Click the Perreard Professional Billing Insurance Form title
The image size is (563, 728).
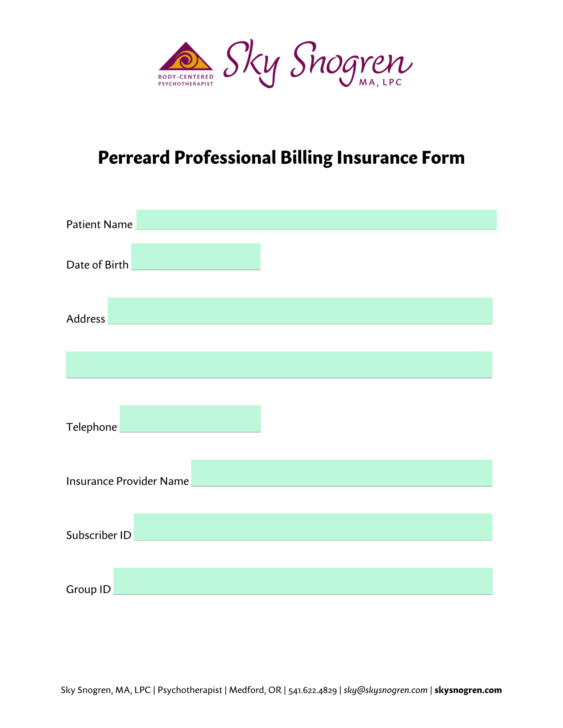pos(281,158)
